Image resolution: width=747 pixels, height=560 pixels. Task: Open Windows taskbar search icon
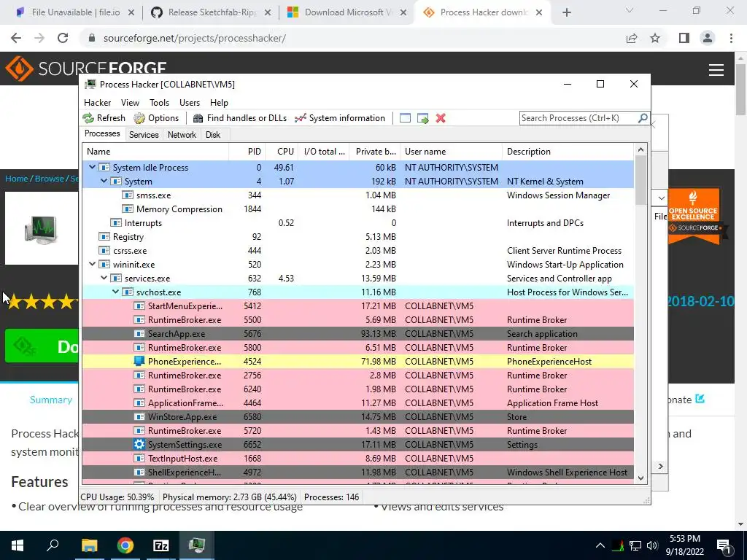tap(53, 545)
